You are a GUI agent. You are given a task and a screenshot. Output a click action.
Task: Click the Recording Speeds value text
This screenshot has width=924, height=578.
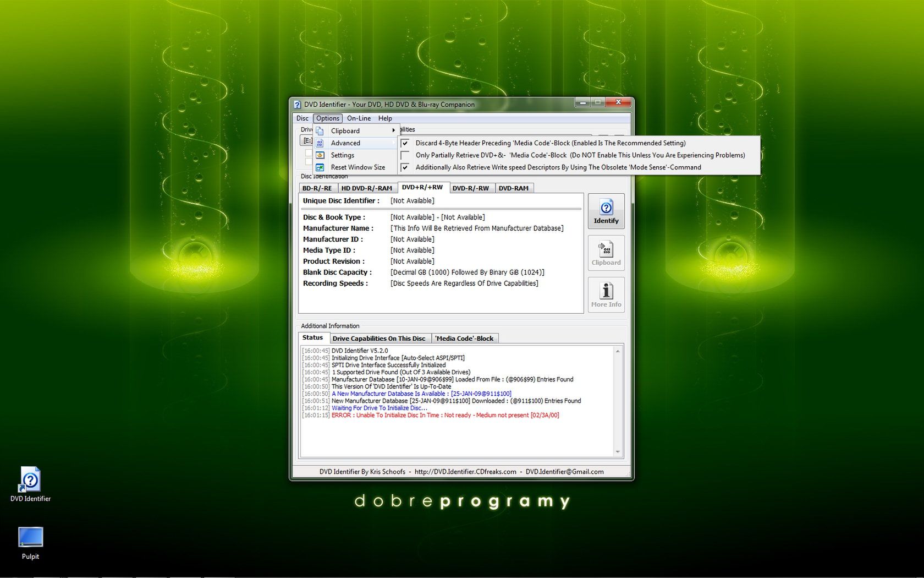click(464, 283)
